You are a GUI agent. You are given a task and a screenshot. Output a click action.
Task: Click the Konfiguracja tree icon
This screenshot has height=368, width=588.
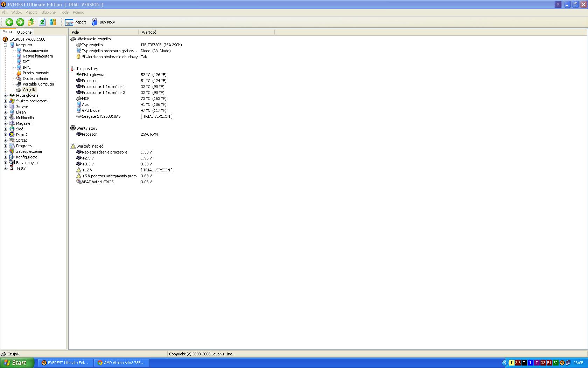coord(12,157)
